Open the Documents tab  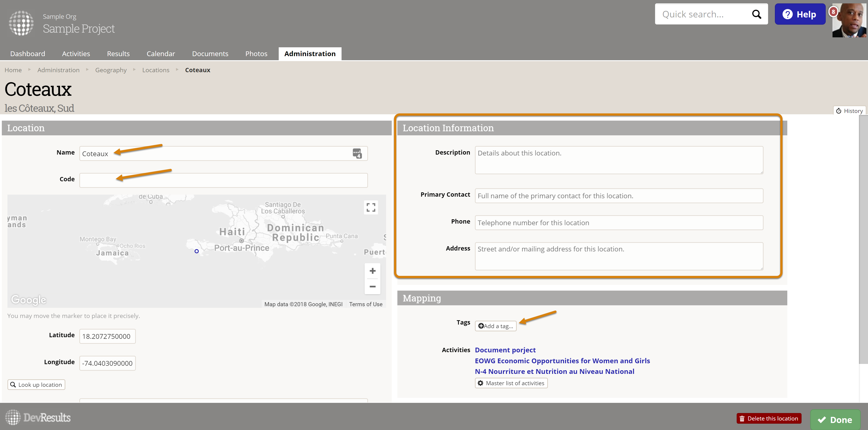pos(210,54)
